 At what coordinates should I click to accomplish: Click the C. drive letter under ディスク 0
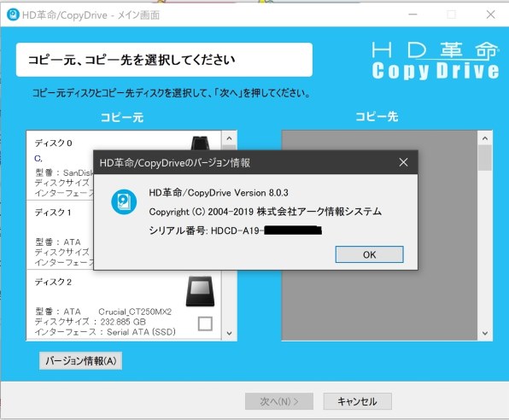coord(38,159)
